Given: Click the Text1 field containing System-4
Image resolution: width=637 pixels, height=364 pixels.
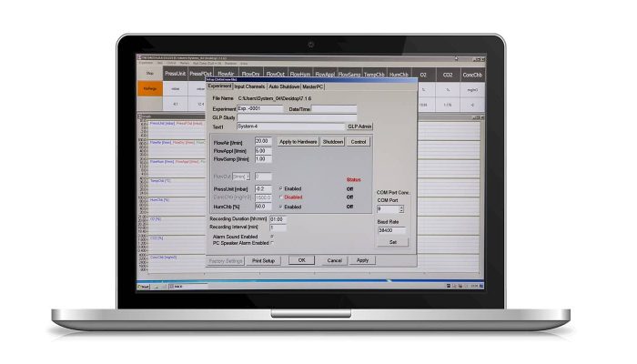Looking at the screenshot, I should coord(291,126).
